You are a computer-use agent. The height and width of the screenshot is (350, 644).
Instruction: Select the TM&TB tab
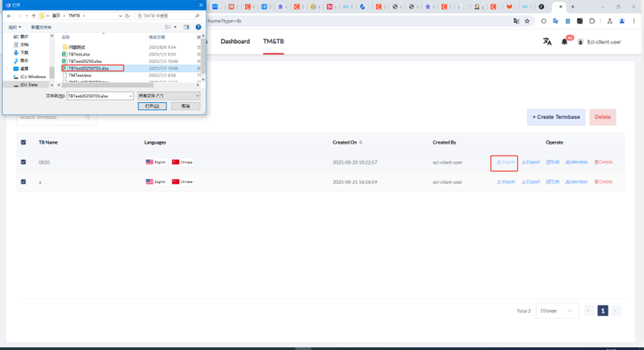point(273,42)
